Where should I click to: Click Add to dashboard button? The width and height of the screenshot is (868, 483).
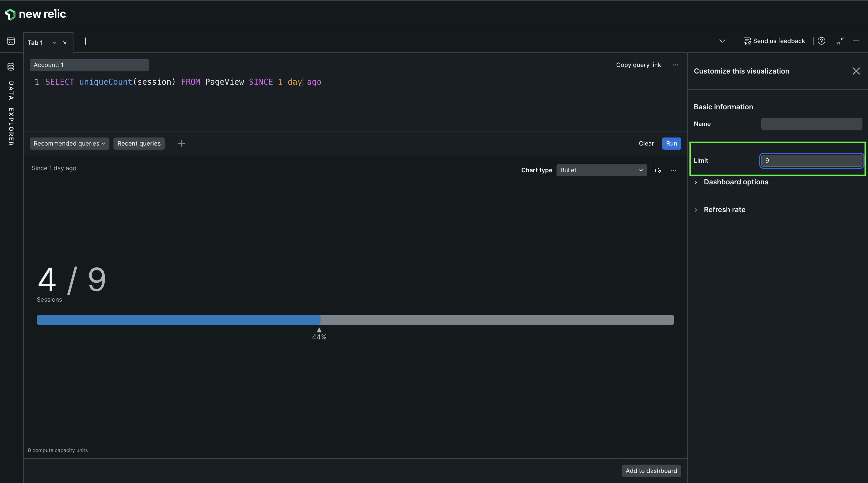click(x=651, y=471)
